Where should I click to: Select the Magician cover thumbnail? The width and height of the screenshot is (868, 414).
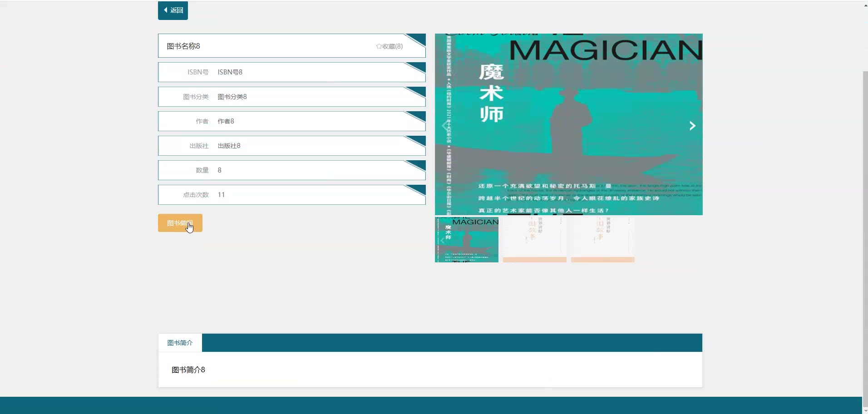(x=467, y=240)
